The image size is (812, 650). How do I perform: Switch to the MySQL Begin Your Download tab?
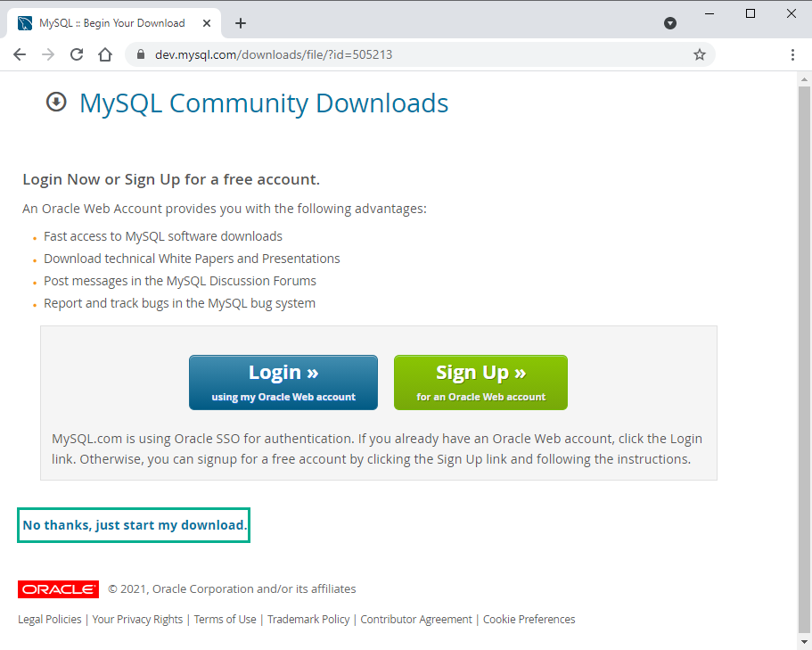coord(116,23)
